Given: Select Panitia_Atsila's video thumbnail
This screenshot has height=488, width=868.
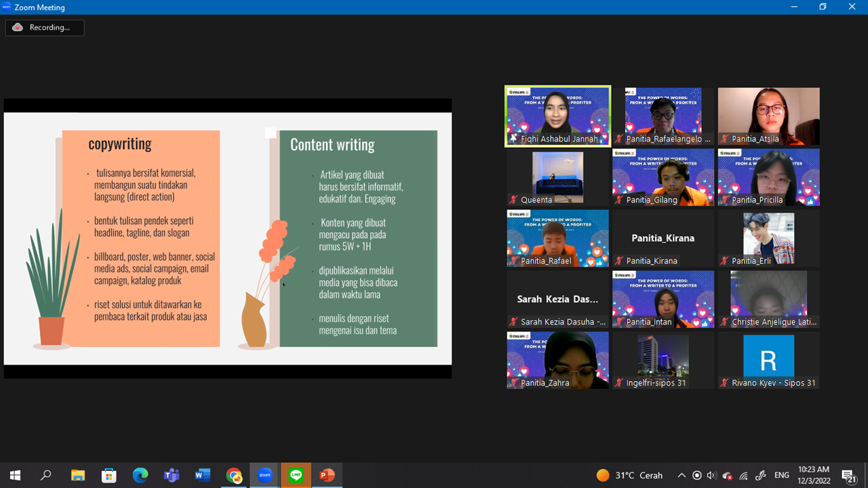Looking at the screenshot, I should coord(768,115).
